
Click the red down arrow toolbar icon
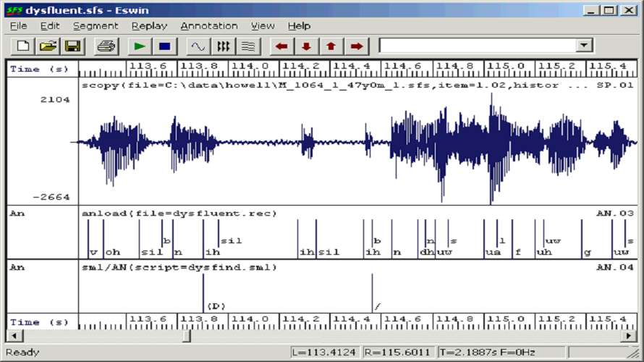[x=306, y=46]
